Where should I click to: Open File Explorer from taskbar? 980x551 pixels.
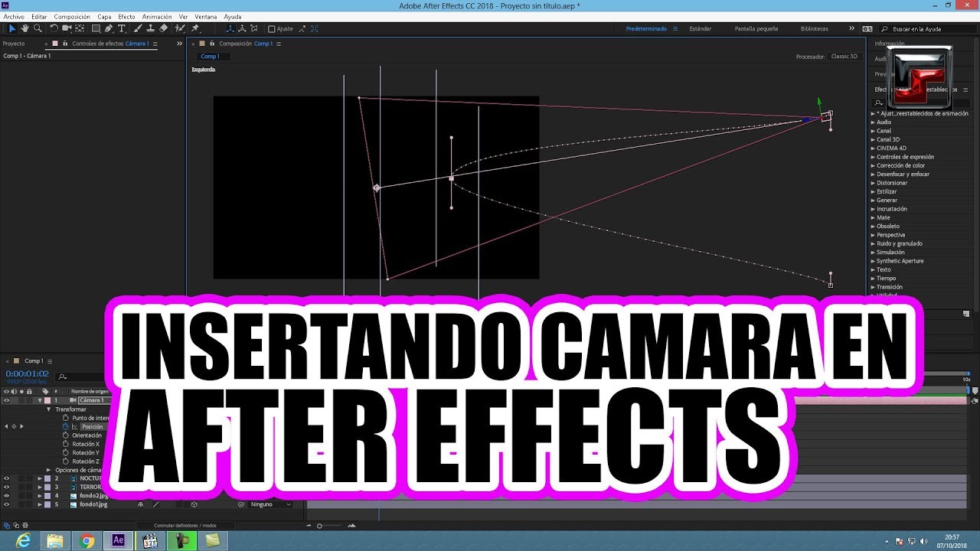[x=55, y=541]
